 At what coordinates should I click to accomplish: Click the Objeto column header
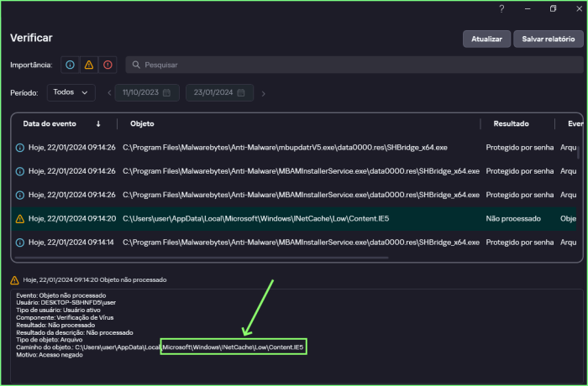[x=142, y=123]
